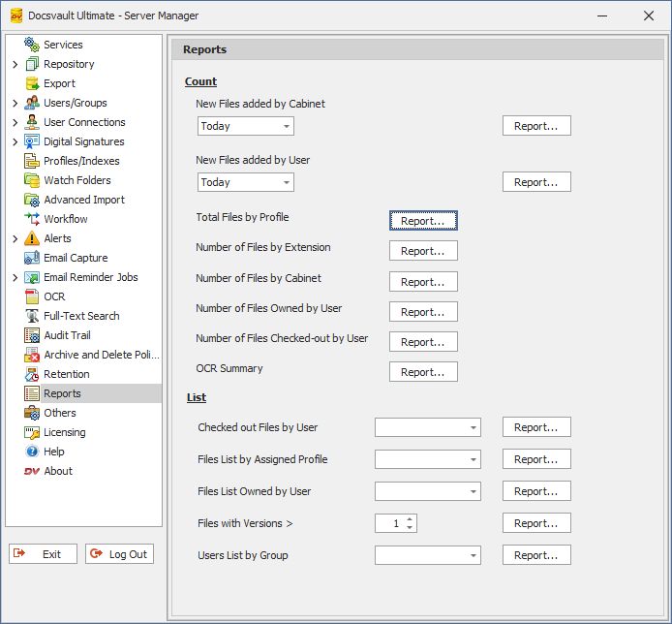Click the Services gear icon in sidebar

tap(32, 45)
